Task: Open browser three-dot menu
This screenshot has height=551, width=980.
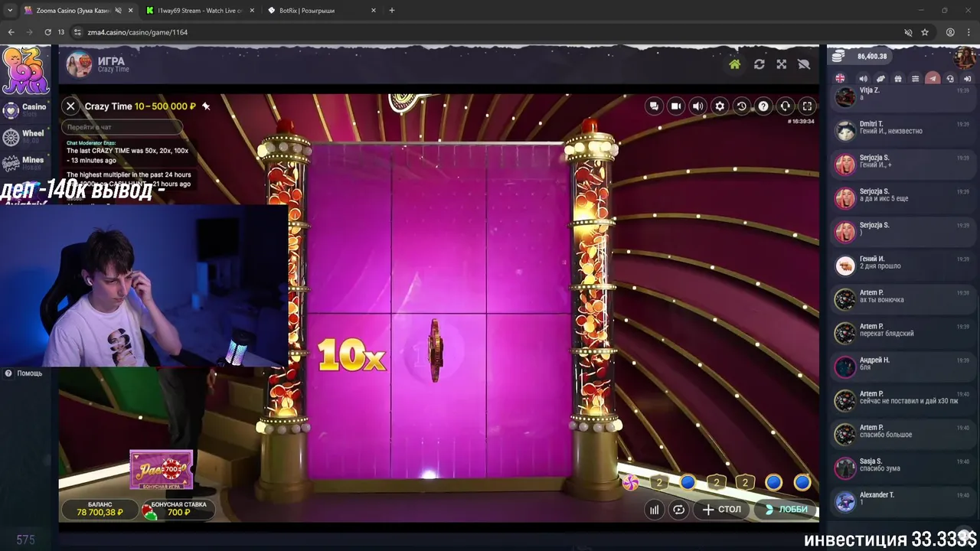Action: [x=969, y=32]
